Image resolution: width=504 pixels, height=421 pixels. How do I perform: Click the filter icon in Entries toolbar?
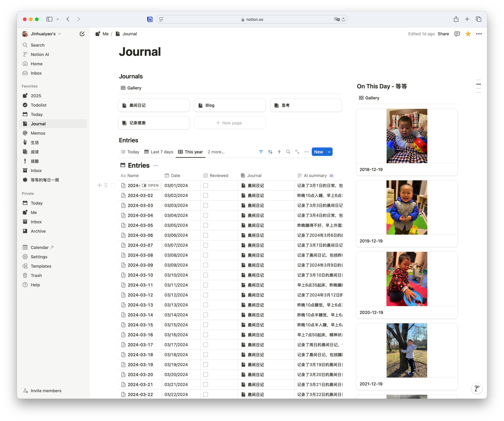[x=261, y=152]
